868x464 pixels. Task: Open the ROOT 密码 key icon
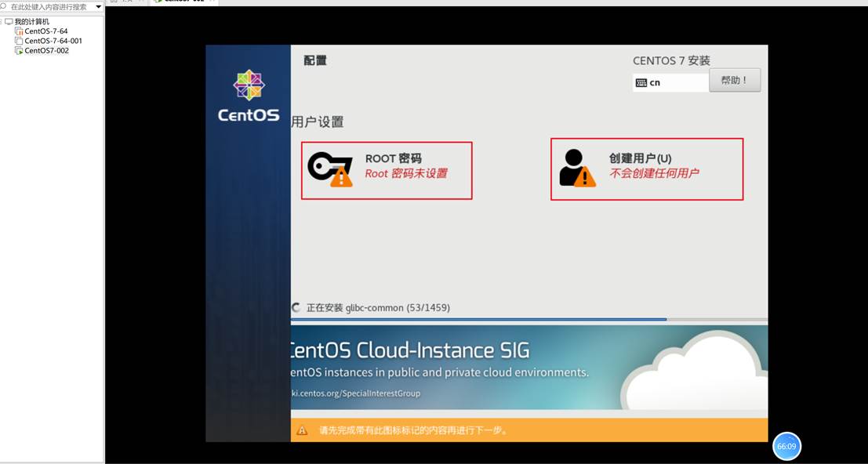pos(330,169)
